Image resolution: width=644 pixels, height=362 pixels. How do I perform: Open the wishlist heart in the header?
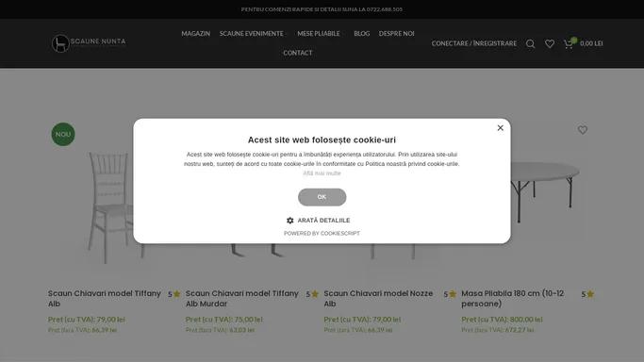tap(550, 43)
